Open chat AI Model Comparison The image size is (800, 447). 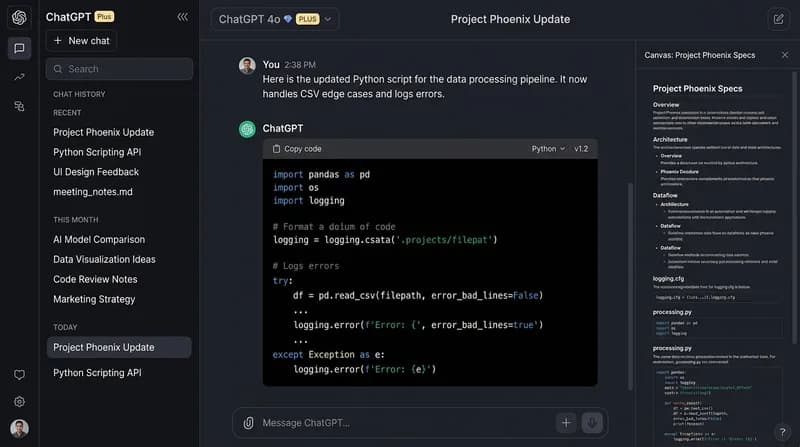pos(99,239)
